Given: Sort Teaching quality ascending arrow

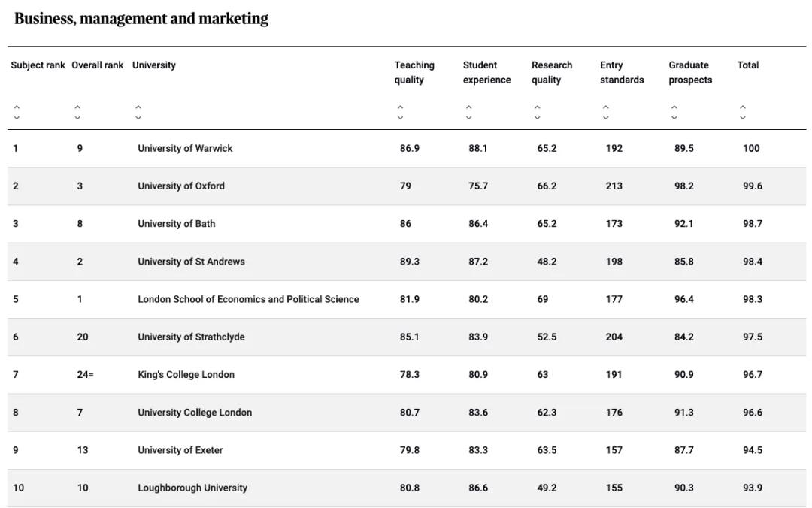Looking at the screenshot, I should pos(400,108).
